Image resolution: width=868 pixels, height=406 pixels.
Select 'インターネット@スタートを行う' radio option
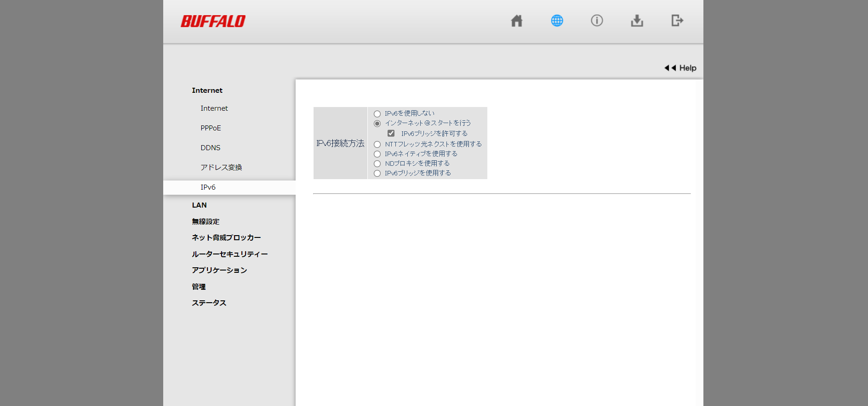point(377,124)
